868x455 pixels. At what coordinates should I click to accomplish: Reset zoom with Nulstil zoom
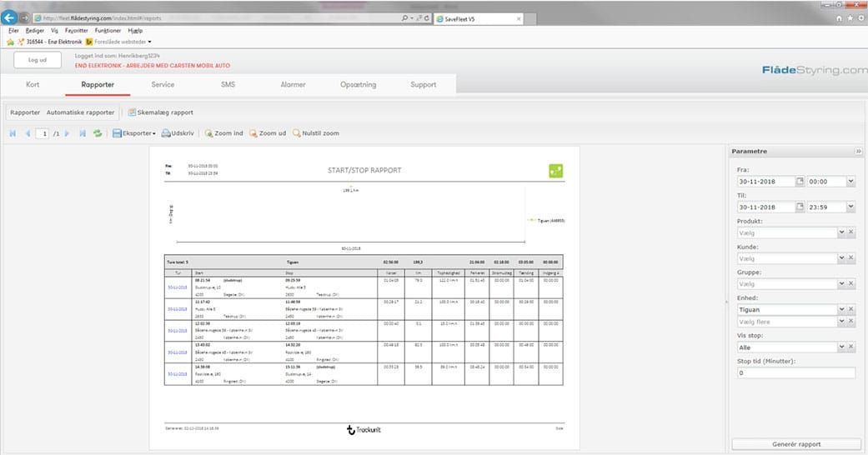316,133
